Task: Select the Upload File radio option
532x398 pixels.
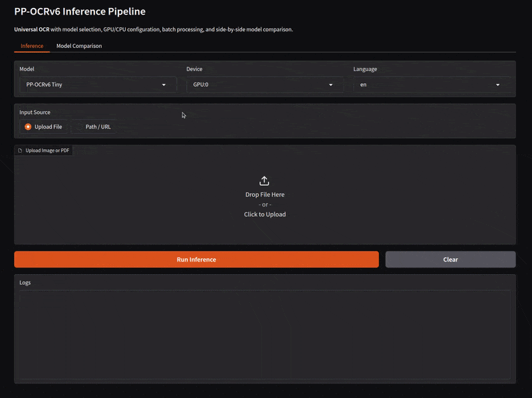Action: click(43, 126)
